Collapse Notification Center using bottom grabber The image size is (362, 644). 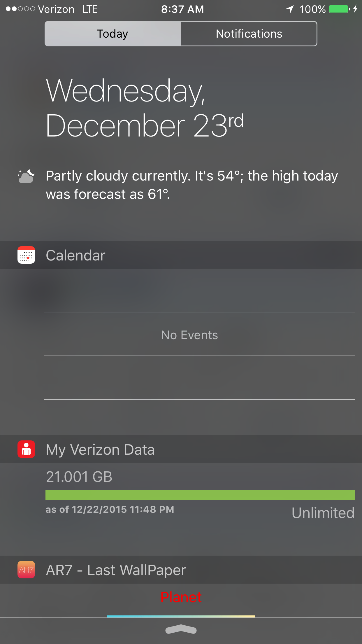[181, 629]
